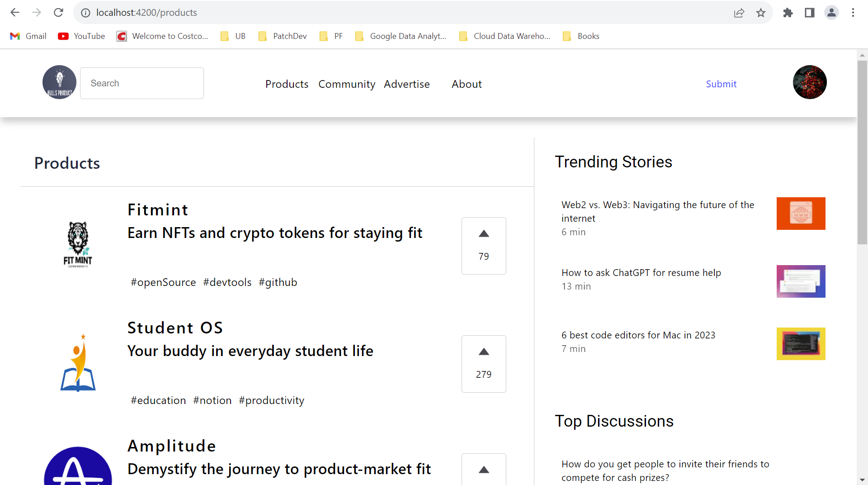The image size is (868, 485).
Task: Reload the current page
Action: [58, 12]
